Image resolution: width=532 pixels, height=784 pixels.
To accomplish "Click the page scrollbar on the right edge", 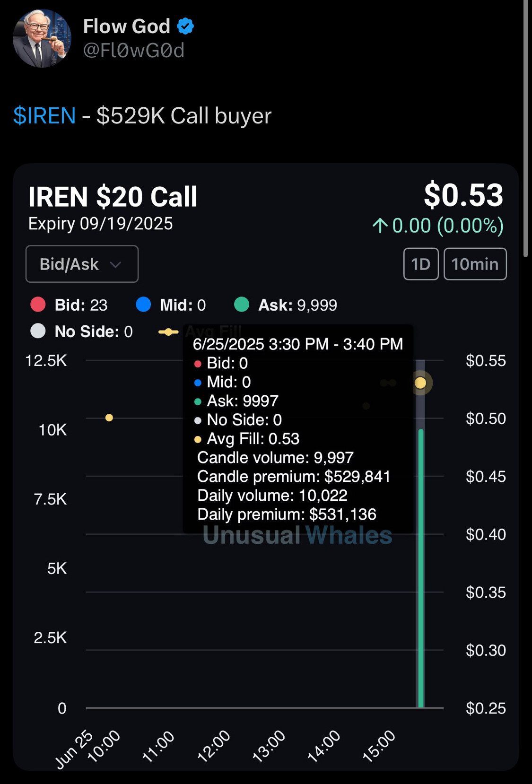I will click(525, 128).
